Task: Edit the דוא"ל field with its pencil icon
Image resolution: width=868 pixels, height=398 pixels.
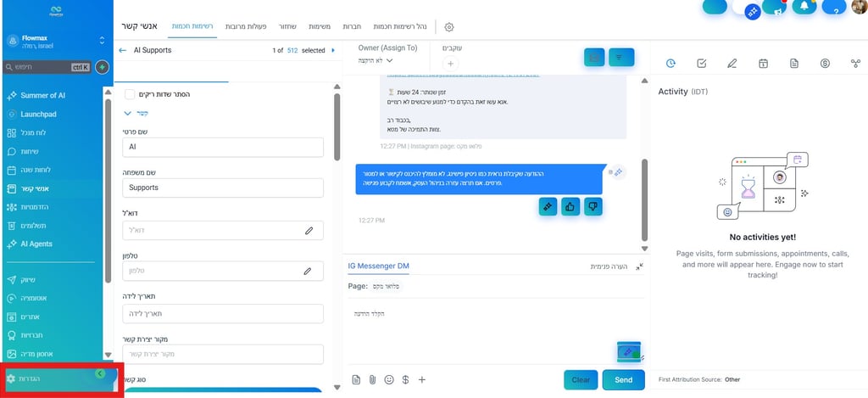Action: pos(309,231)
